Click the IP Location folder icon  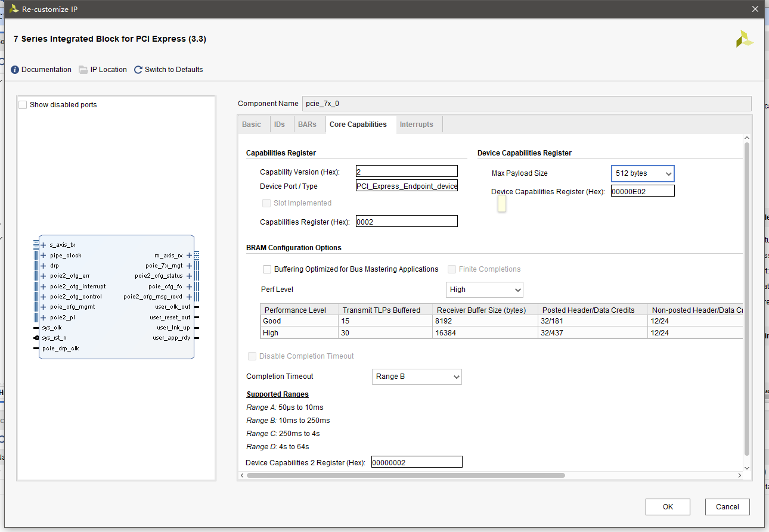pyautogui.click(x=83, y=70)
